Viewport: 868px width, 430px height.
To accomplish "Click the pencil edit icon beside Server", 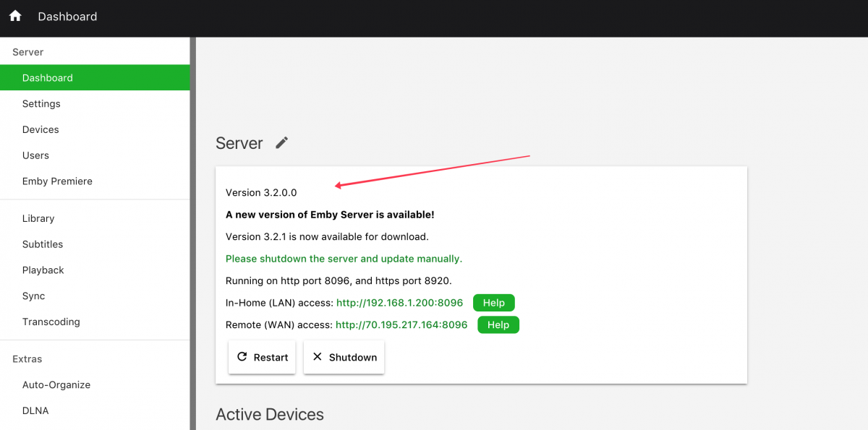I will (x=282, y=142).
